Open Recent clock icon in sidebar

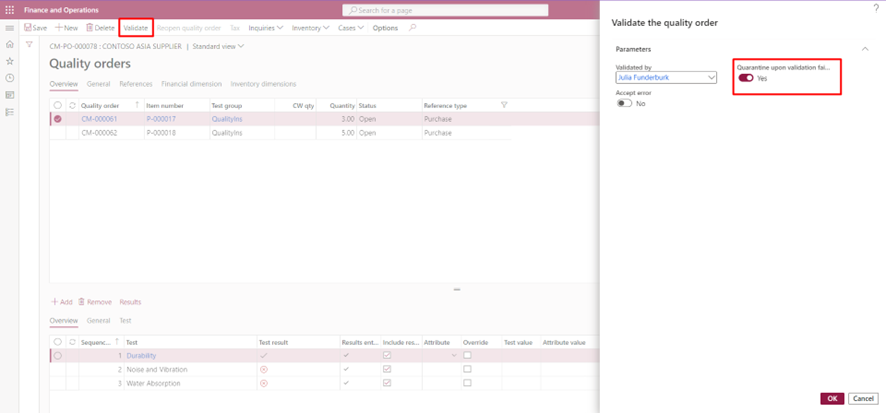(x=9, y=78)
